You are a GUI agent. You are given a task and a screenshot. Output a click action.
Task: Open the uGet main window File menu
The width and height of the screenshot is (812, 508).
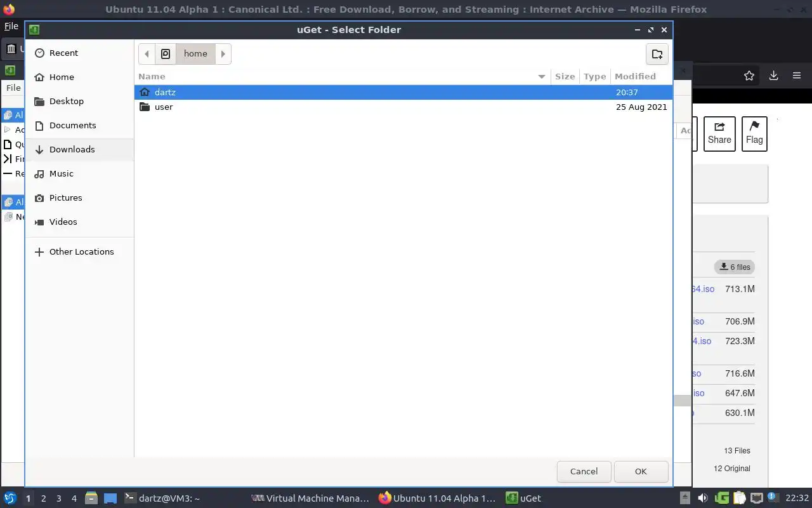click(x=13, y=88)
